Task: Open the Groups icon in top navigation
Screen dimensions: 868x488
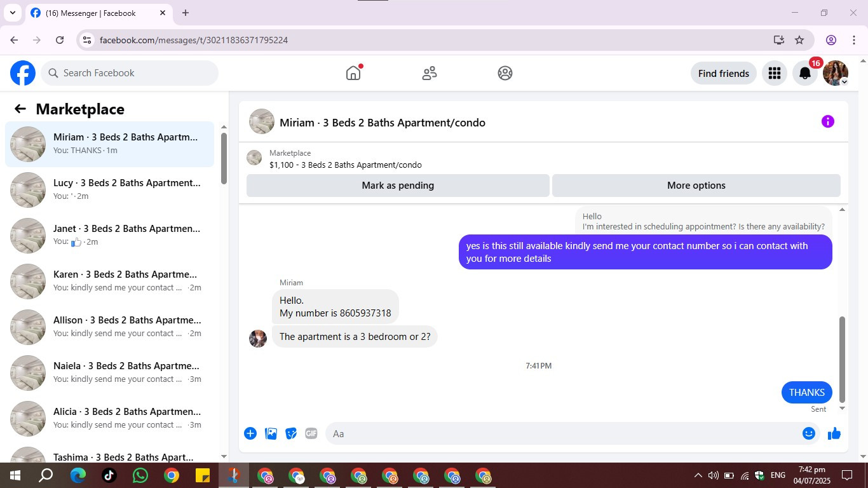Action: [x=505, y=73]
